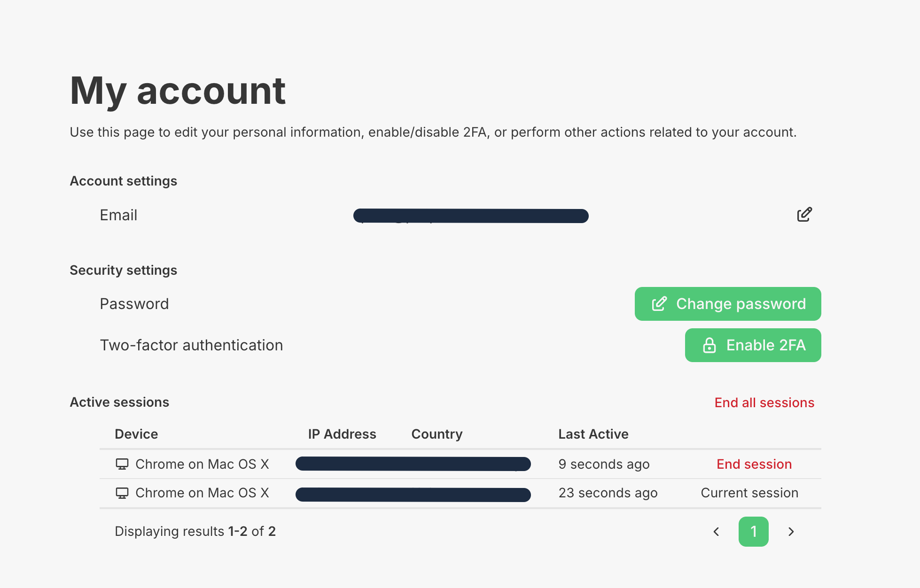
Task: Go to next page with right chevron
Action: [791, 532]
